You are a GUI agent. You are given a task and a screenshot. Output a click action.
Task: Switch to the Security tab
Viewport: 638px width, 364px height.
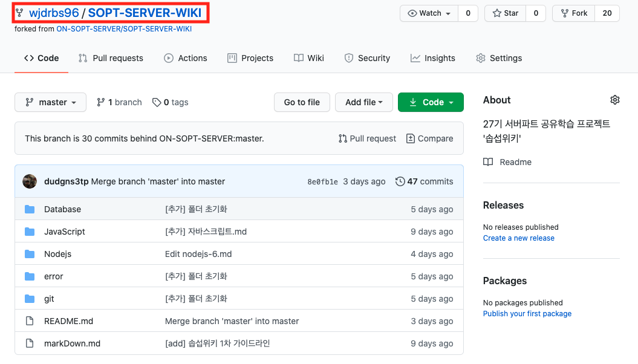367,58
